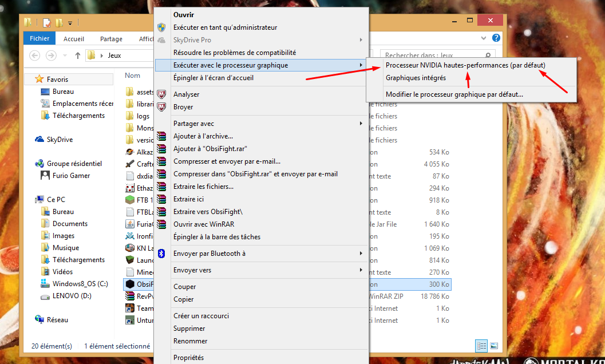Viewport: 605px width, 364px height.
Task: Choose Ouvrir in the context menu
Action: point(184,15)
